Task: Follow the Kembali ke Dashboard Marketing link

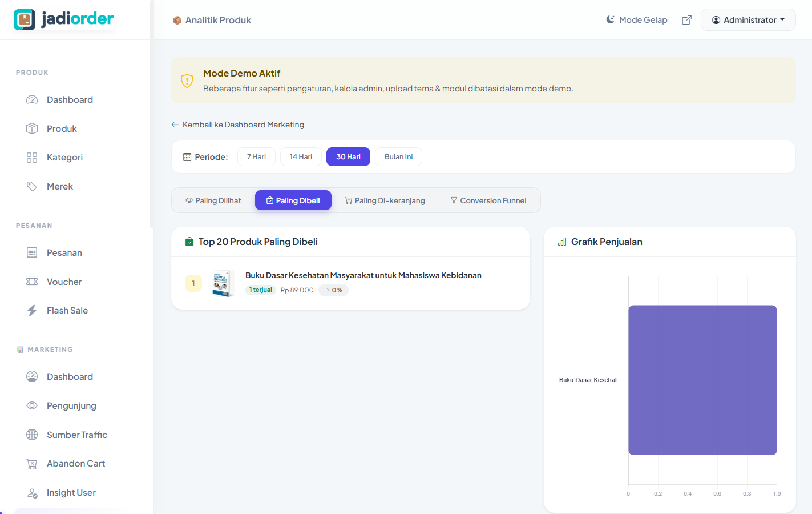Action: click(238, 124)
